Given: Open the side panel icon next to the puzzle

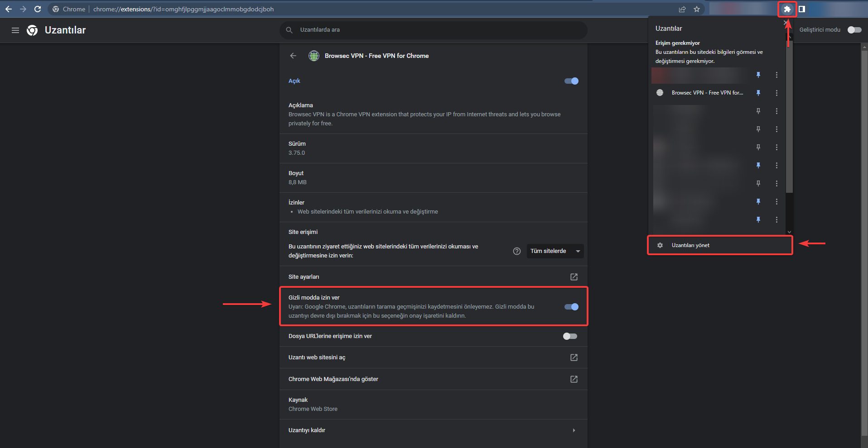Looking at the screenshot, I should tap(802, 9).
